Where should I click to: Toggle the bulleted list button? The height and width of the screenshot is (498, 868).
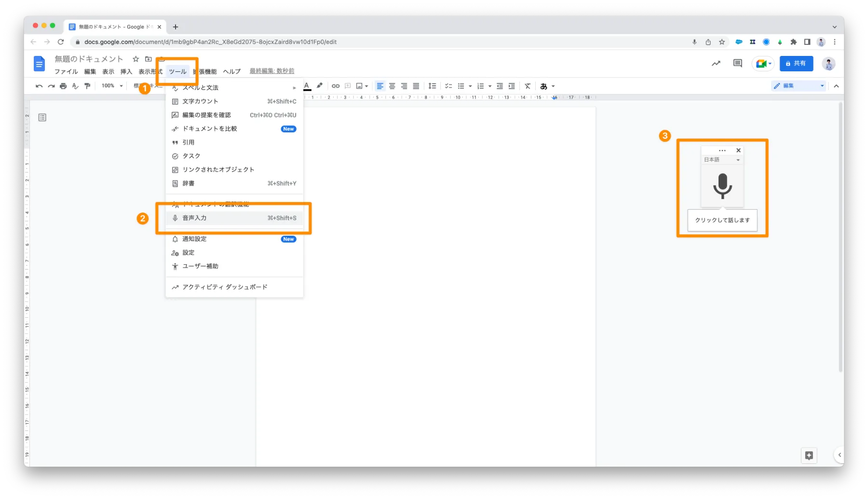point(461,86)
